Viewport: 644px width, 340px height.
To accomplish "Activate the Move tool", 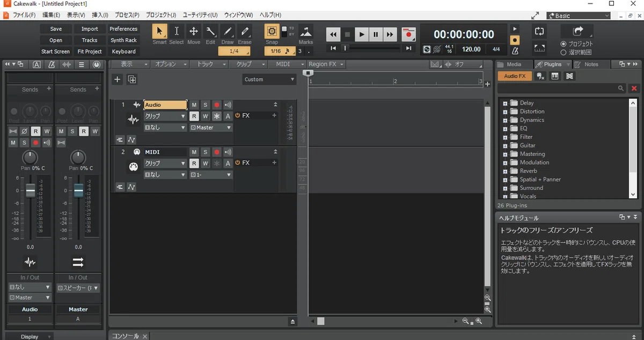I will coord(194,31).
